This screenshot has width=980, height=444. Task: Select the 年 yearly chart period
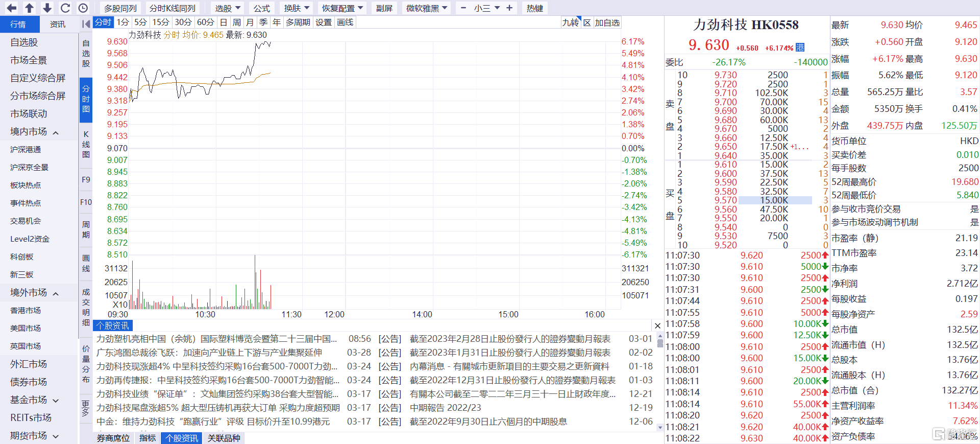[x=277, y=22]
